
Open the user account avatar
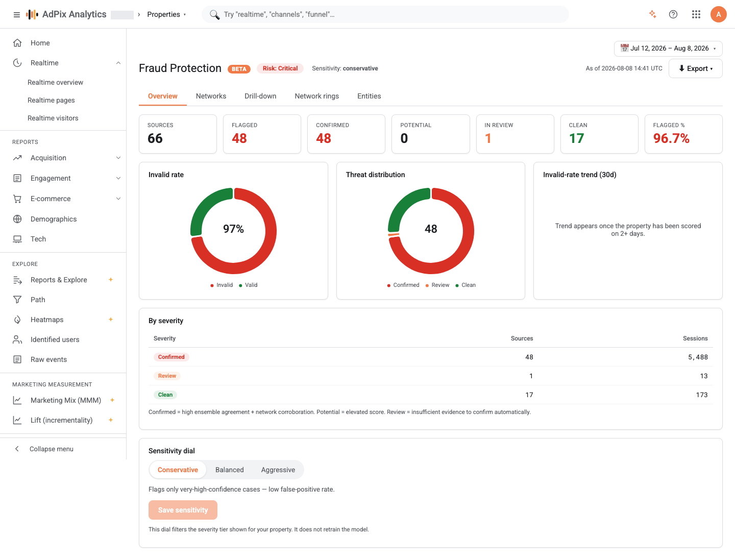click(719, 14)
